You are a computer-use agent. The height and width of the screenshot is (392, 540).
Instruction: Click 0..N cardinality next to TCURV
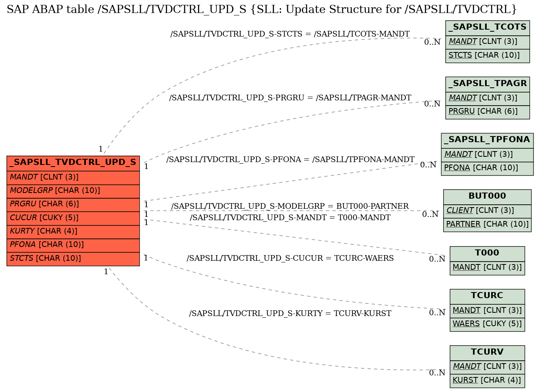coord(437,373)
